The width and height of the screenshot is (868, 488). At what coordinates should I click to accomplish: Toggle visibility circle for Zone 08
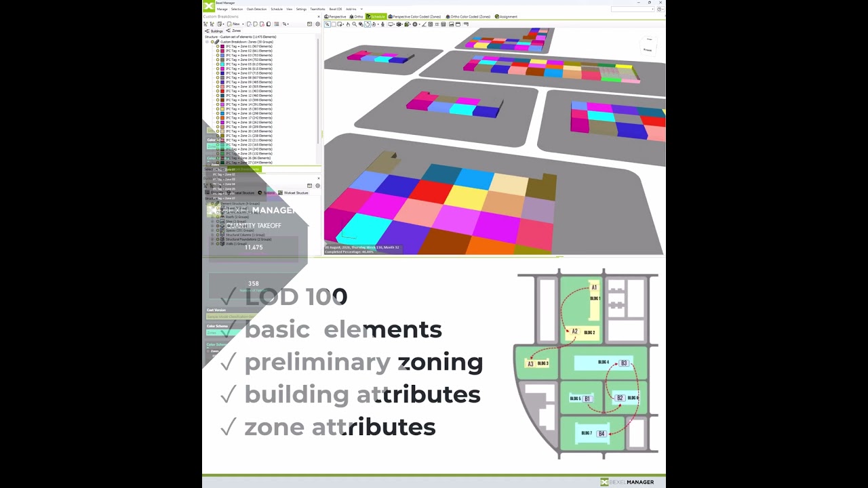pos(218,77)
